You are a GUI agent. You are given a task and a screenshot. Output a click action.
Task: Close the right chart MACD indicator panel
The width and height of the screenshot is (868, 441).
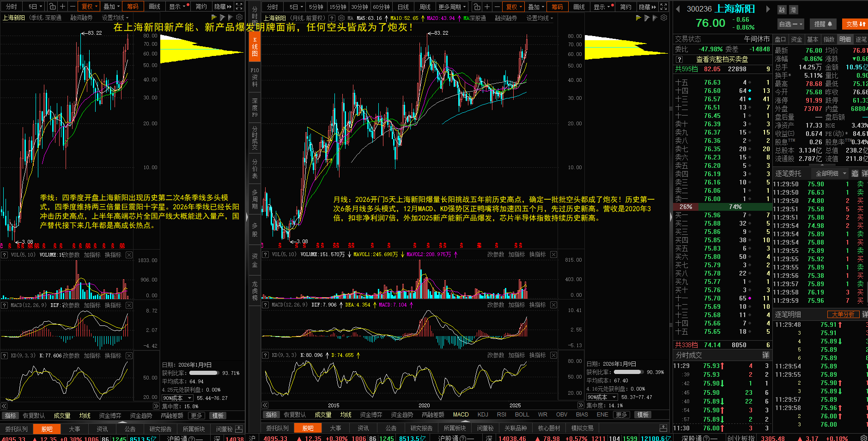tap(553, 305)
